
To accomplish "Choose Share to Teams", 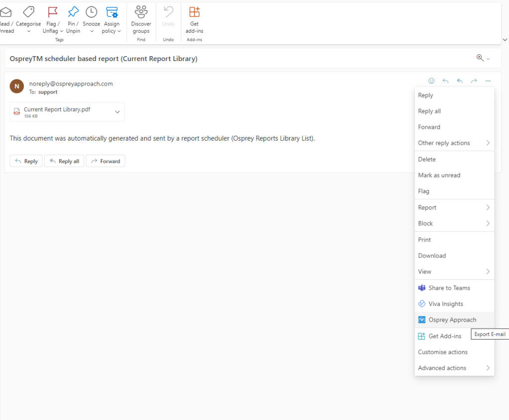I will point(454,288).
